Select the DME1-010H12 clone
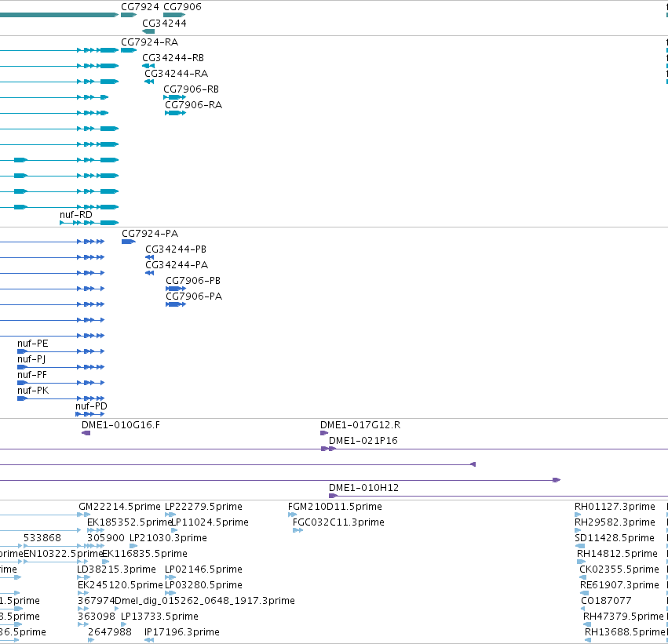The image size is (668, 644). (x=498, y=496)
